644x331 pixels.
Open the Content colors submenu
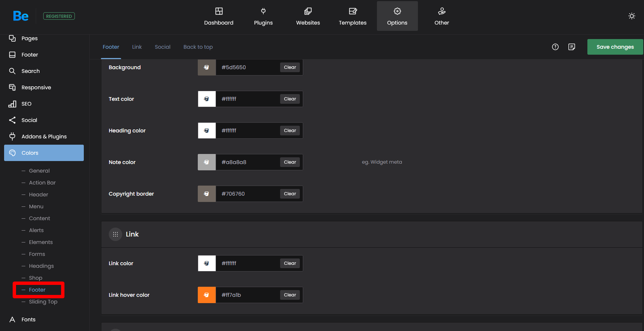point(39,218)
